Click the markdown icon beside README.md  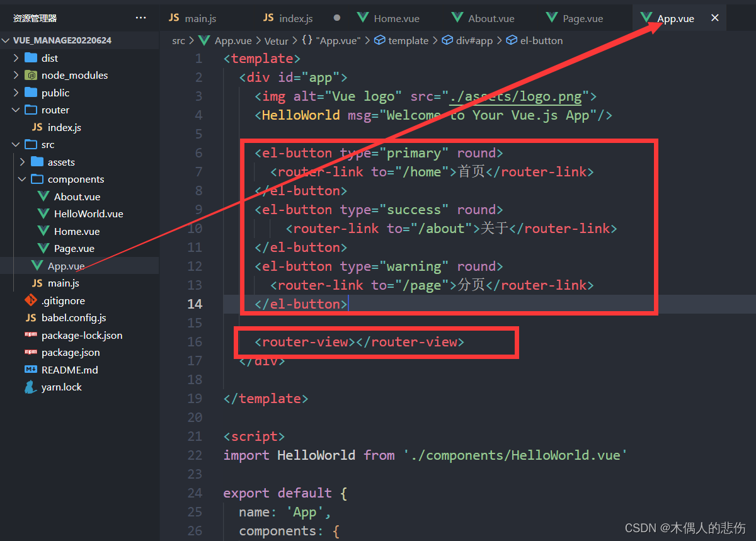31,370
